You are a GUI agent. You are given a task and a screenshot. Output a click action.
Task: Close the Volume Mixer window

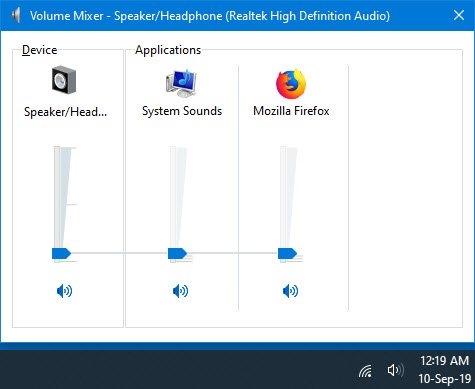[x=459, y=15]
